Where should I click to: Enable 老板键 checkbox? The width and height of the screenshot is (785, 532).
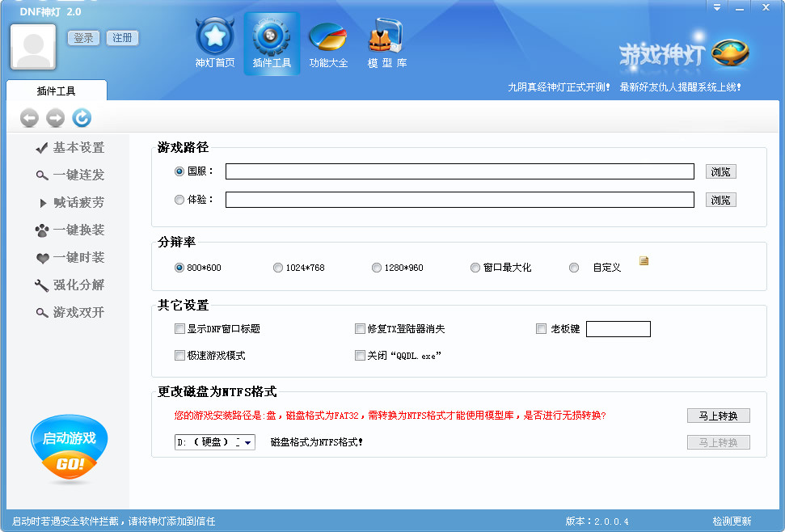click(541, 329)
